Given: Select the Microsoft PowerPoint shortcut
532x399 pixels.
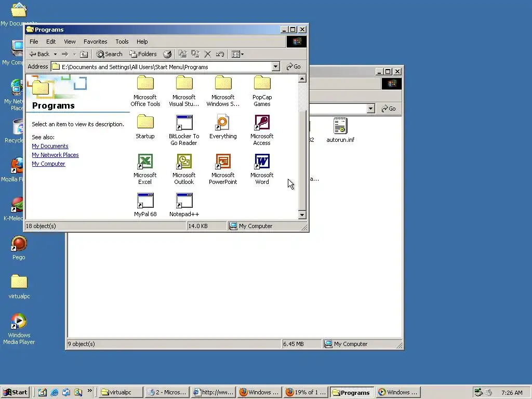Looking at the screenshot, I should 223,169.
